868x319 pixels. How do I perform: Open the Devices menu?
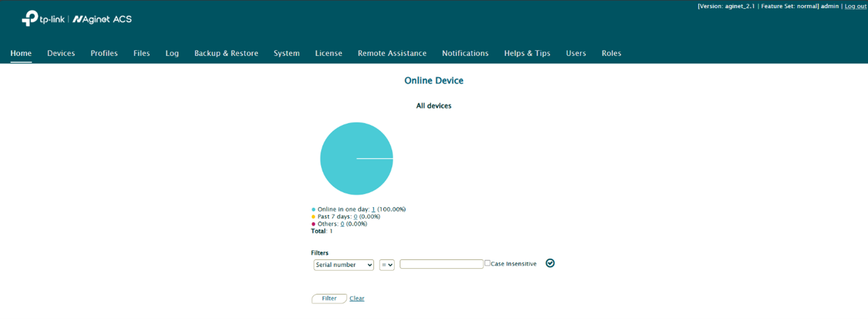[x=61, y=53]
